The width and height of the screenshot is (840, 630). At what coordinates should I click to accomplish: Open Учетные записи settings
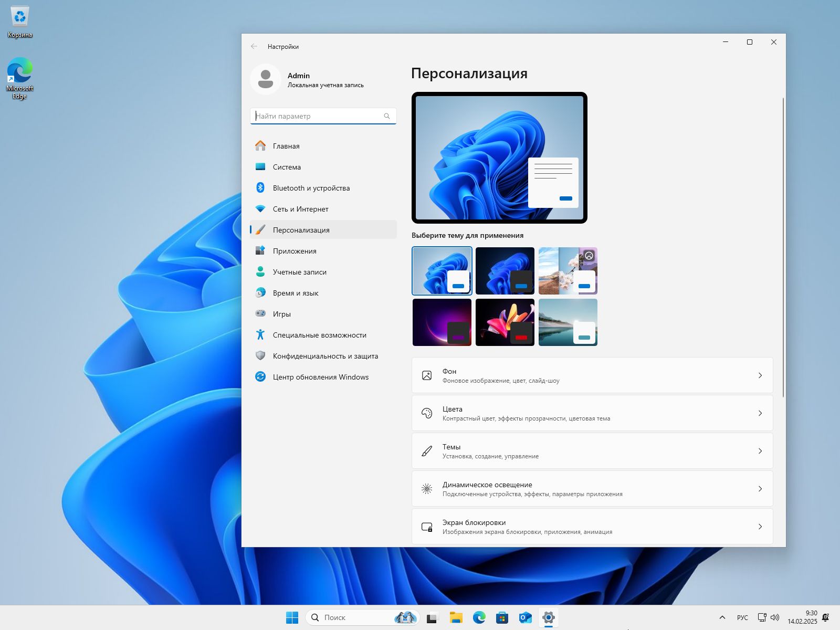point(299,272)
